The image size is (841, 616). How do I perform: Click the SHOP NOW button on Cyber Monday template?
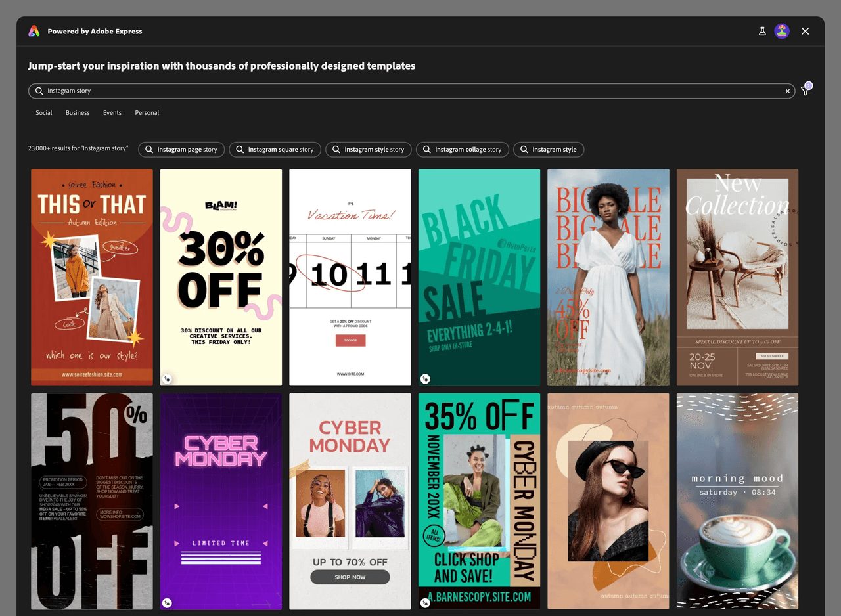click(x=350, y=578)
